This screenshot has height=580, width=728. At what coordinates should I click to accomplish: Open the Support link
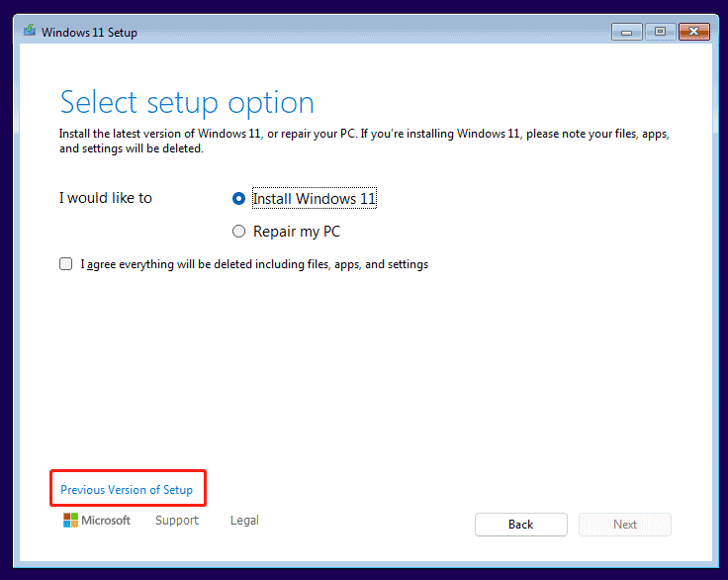(x=177, y=521)
